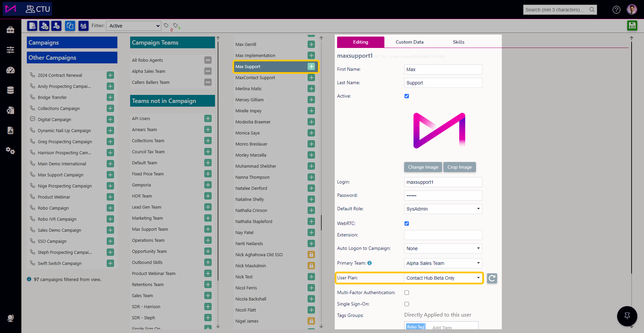The height and width of the screenshot is (333, 644).
Task: Add Collections Team with plus icon
Action: coord(208,141)
